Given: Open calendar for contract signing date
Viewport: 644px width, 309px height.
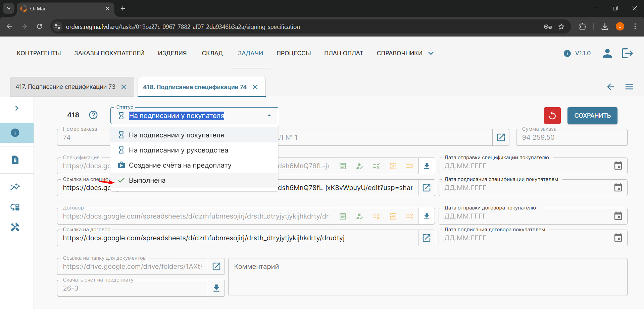Looking at the screenshot, I should pyautogui.click(x=618, y=238).
